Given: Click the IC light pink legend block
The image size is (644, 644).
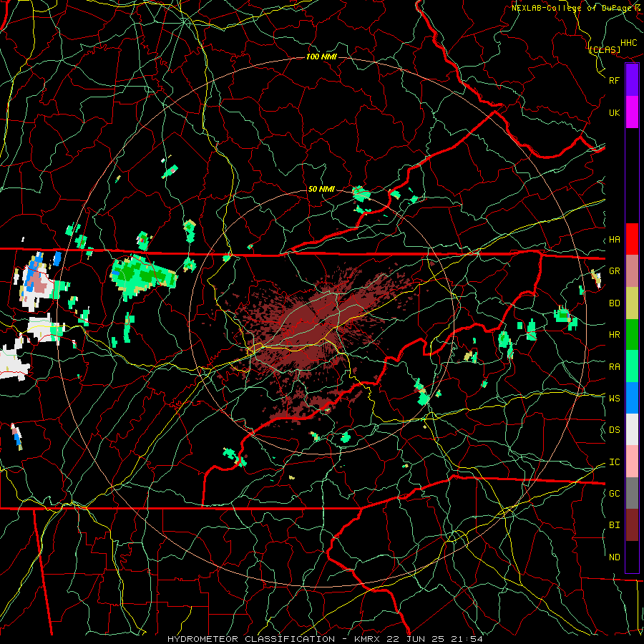Looking at the screenshot, I should [x=632, y=462].
